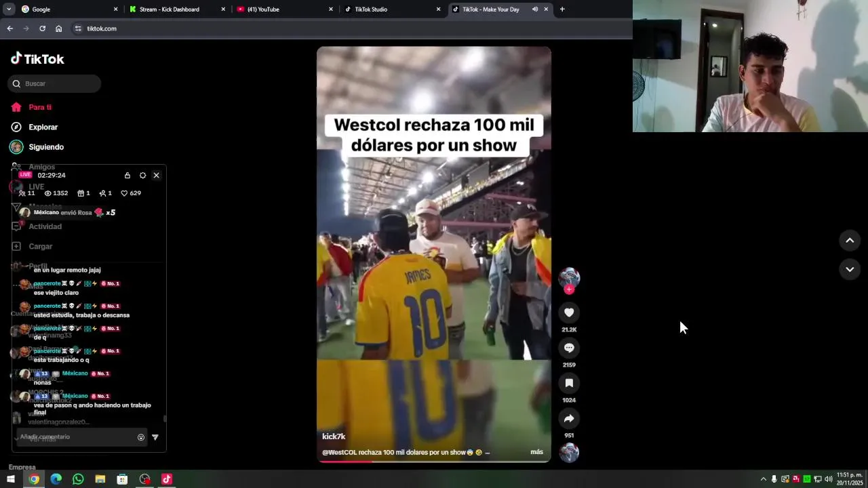Open a new browser tab
This screenshot has height=488, width=868.
click(562, 9)
